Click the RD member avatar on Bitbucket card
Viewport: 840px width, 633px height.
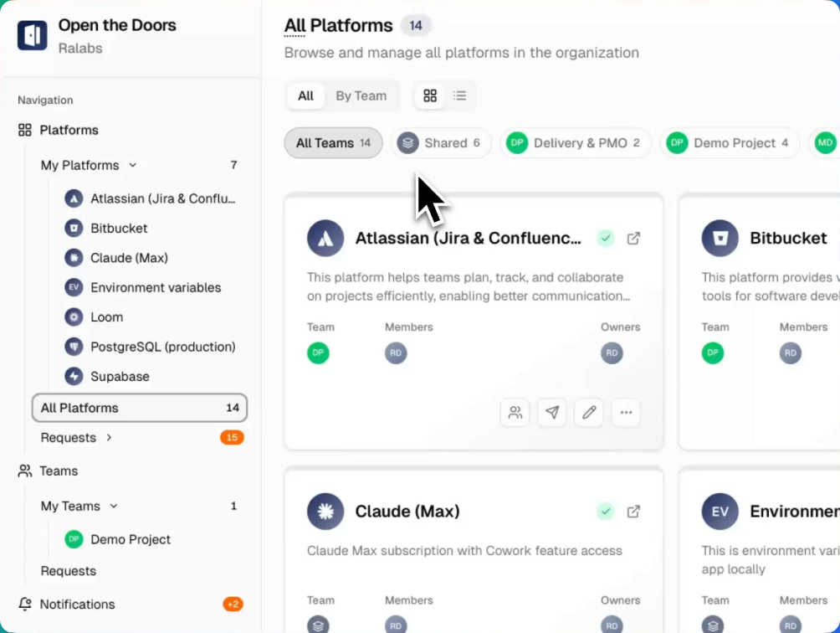791,353
